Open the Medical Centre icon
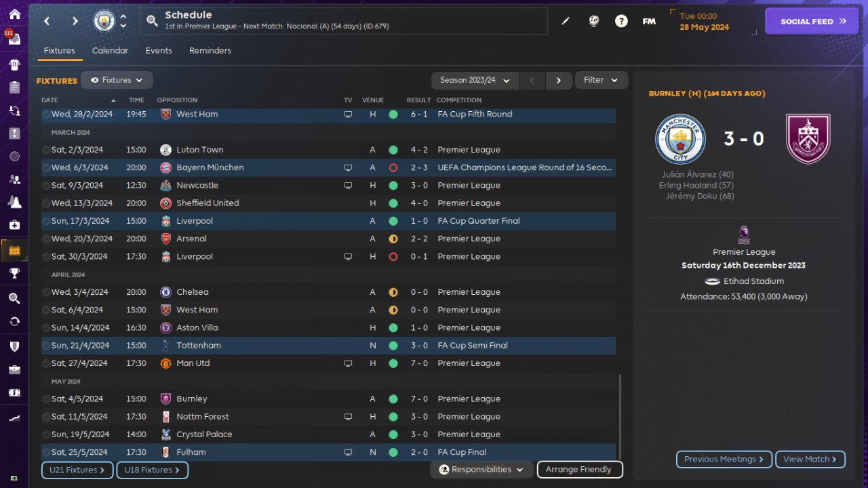The width and height of the screenshot is (868, 488). pyautogui.click(x=14, y=225)
